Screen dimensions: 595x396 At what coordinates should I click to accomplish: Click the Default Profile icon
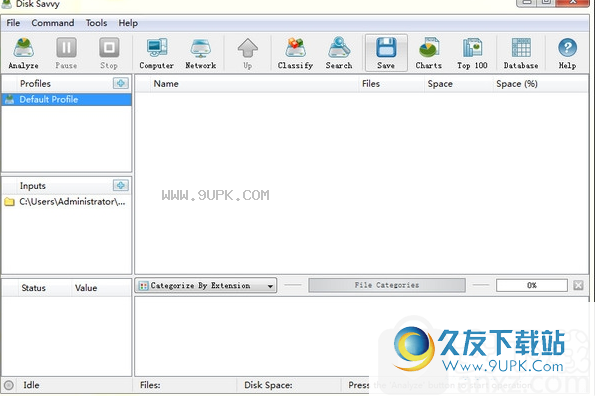pyautogui.click(x=9, y=99)
